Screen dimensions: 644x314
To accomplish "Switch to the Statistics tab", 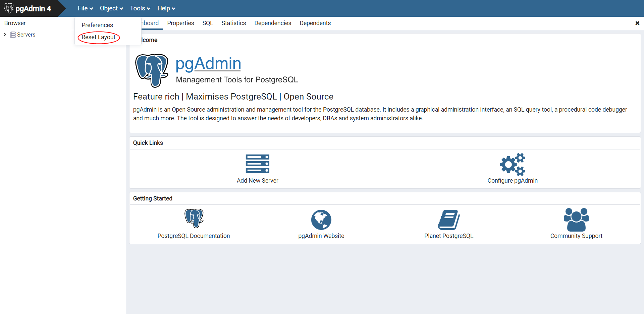I will point(233,23).
